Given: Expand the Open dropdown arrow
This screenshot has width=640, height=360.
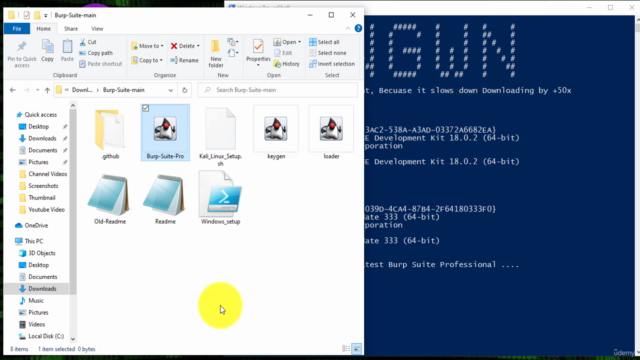Looking at the screenshot, I should pos(299,42).
